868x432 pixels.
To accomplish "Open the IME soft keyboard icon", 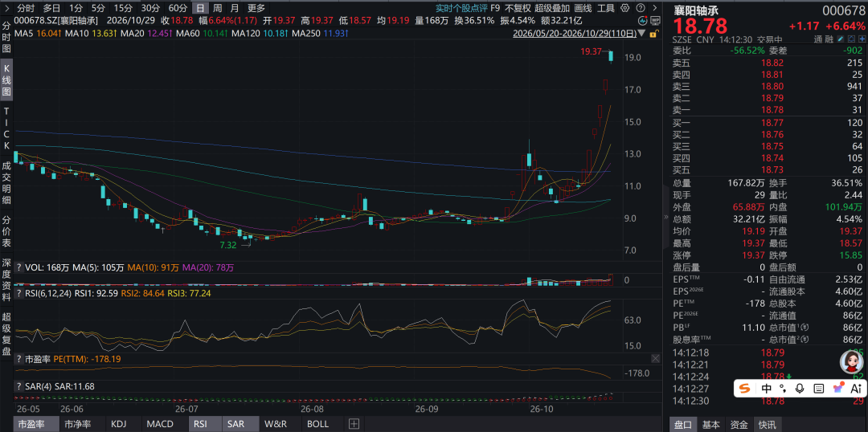I will pyautogui.click(x=819, y=389).
